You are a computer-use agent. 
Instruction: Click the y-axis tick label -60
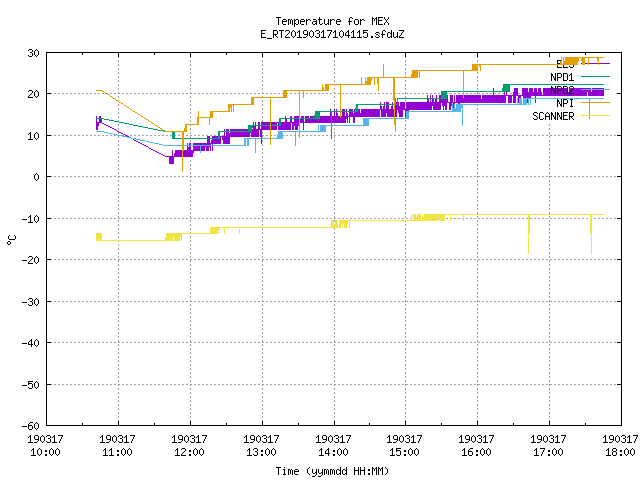tap(31, 426)
